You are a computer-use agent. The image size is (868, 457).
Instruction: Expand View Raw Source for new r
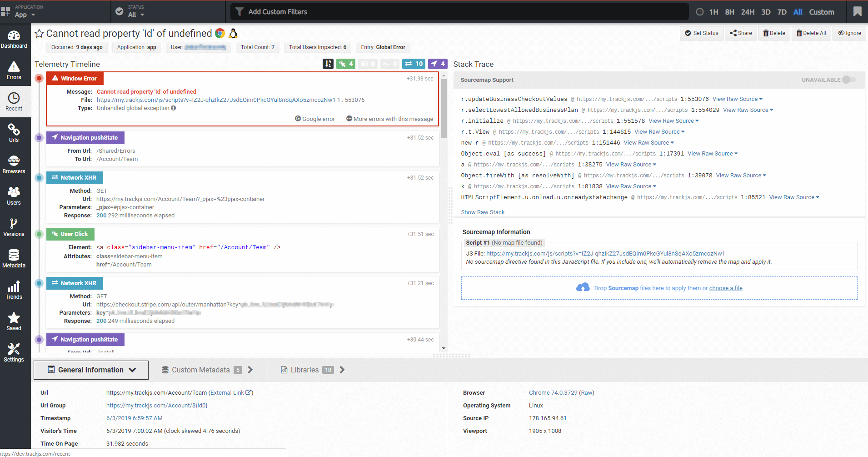coord(649,143)
